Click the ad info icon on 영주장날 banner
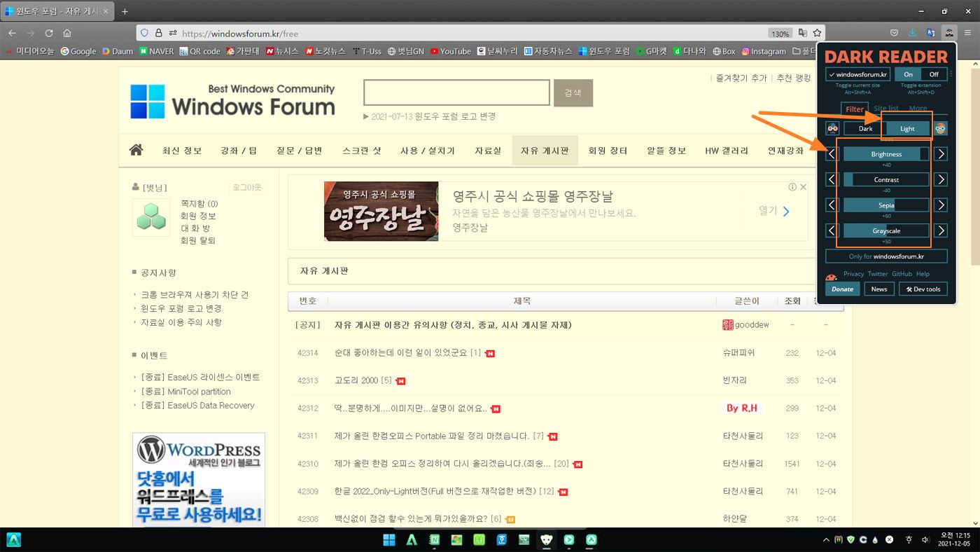Viewport: 980px width, 552px height. [x=792, y=187]
